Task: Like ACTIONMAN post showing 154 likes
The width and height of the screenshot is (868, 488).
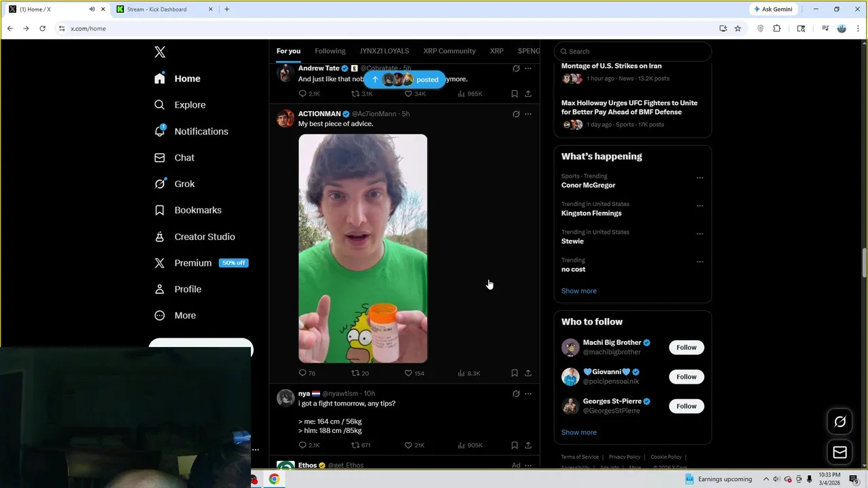Action: [x=414, y=373]
